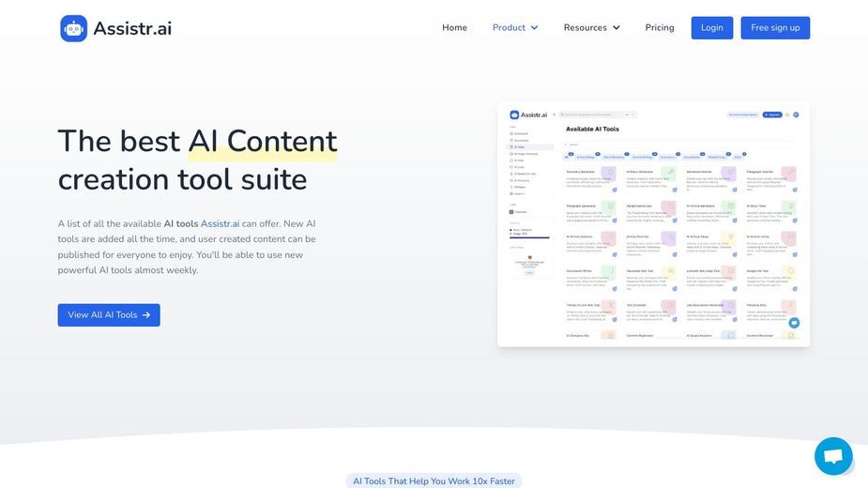Select the AI Tools 10x Faster badge

[434, 480]
